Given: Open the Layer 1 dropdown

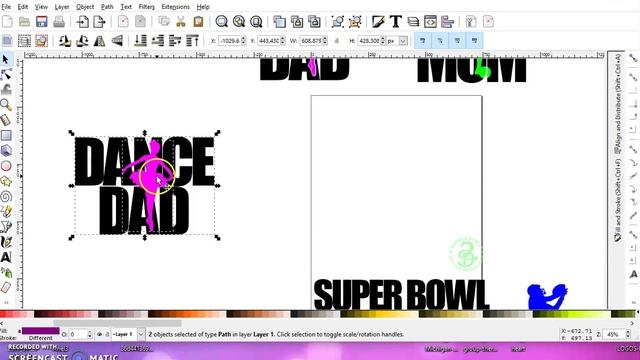Looking at the screenshot, I should [140, 334].
